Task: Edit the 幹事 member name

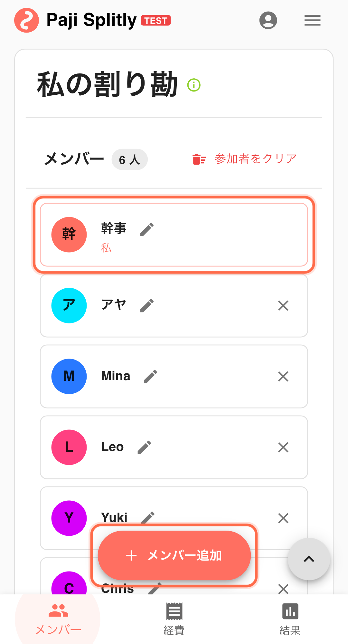Action: [147, 229]
